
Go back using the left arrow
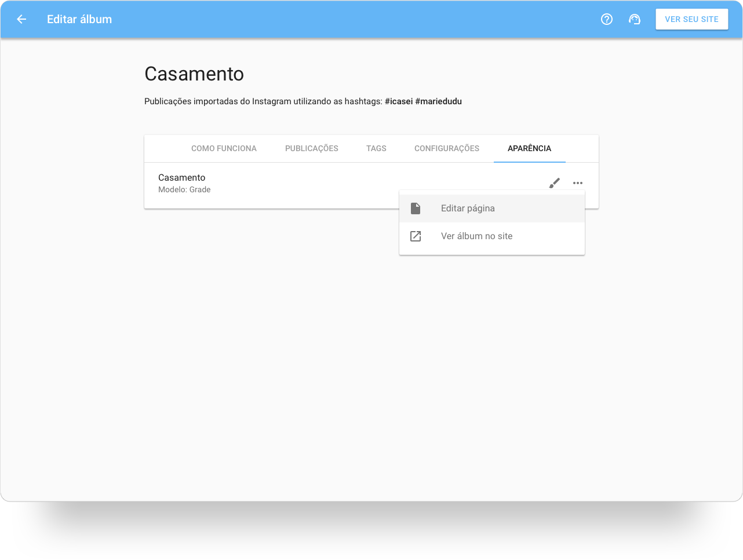(21, 19)
